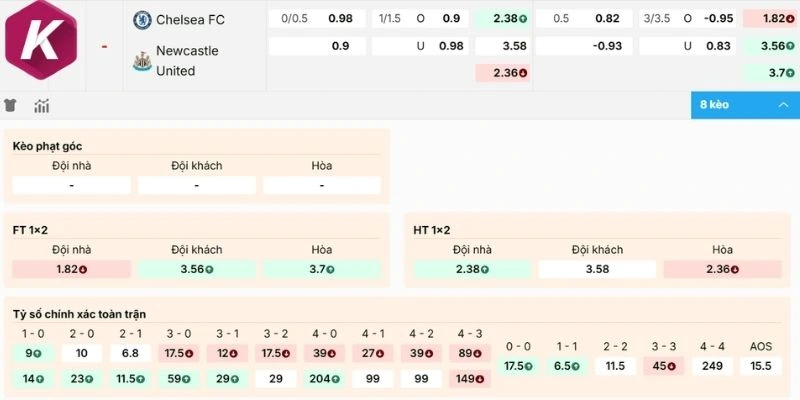
Task: Select 1-1 draw score odds 6.5
Action: pos(567,366)
